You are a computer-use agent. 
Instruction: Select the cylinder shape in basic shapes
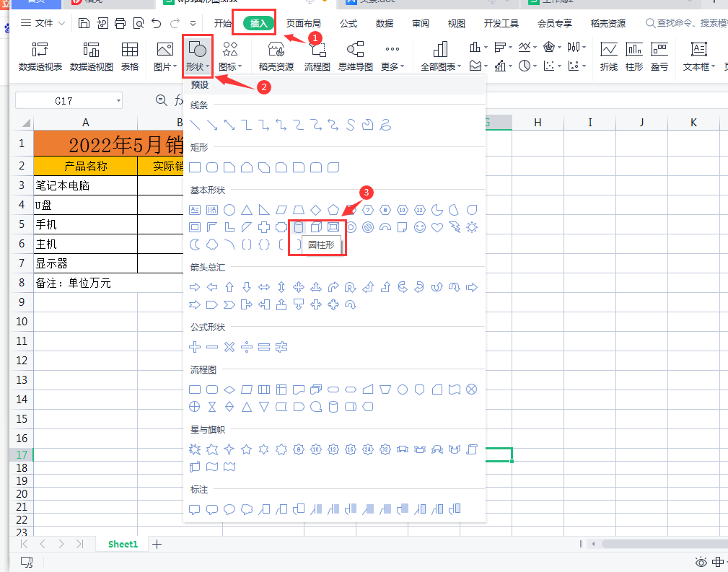pos(299,227)
